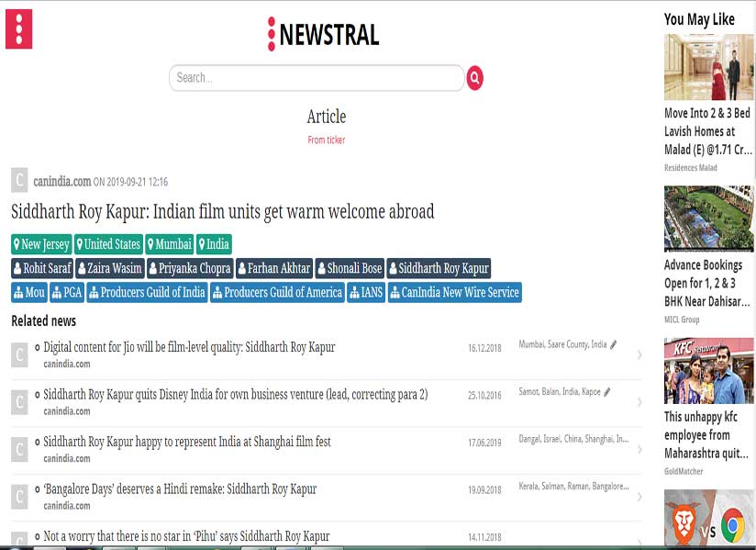The width and height of the screenshot is (756, 550).
Task: Open 'no star in Pihu' related article
Action: point(186,536)
